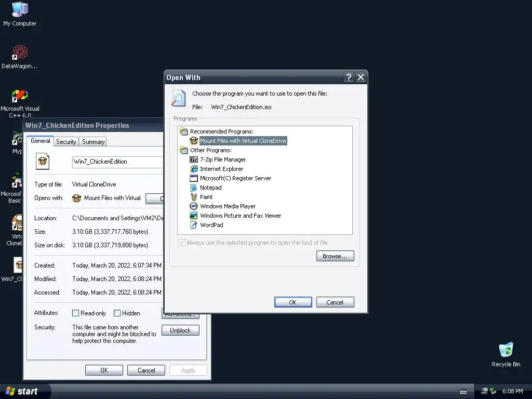
Task: Switch to the Security tab in Properties
Action: (66, 142)
